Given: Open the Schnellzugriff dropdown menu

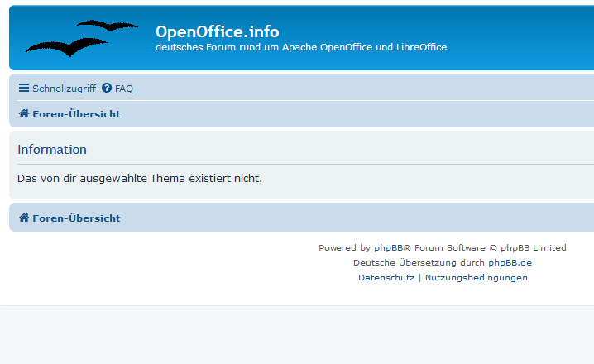Looking at the screenshot, I should pos(64,89).
